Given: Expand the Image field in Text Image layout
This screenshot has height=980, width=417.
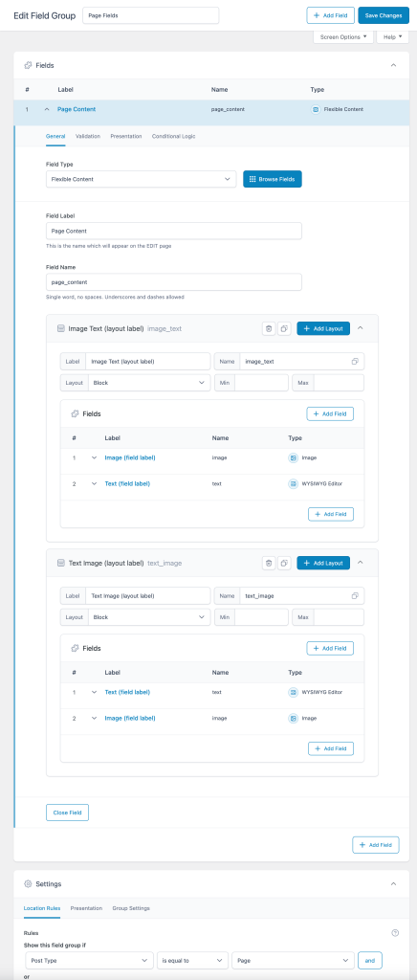Looking at the screenshot, I should [95, 718].
